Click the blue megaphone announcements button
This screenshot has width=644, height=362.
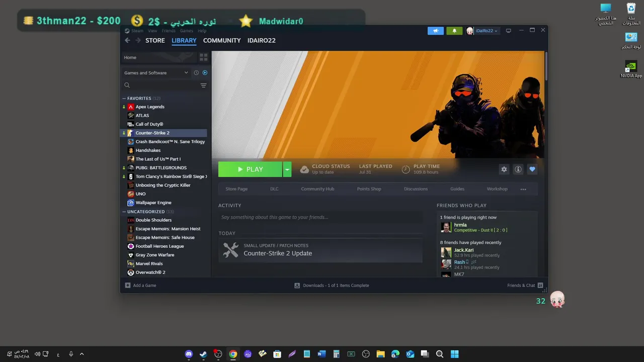[436, 31]
